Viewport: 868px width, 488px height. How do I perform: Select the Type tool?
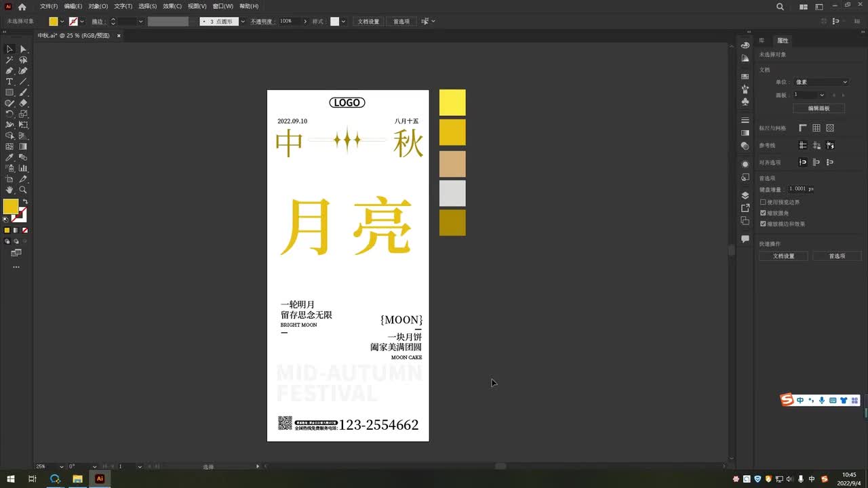[9, 81]
